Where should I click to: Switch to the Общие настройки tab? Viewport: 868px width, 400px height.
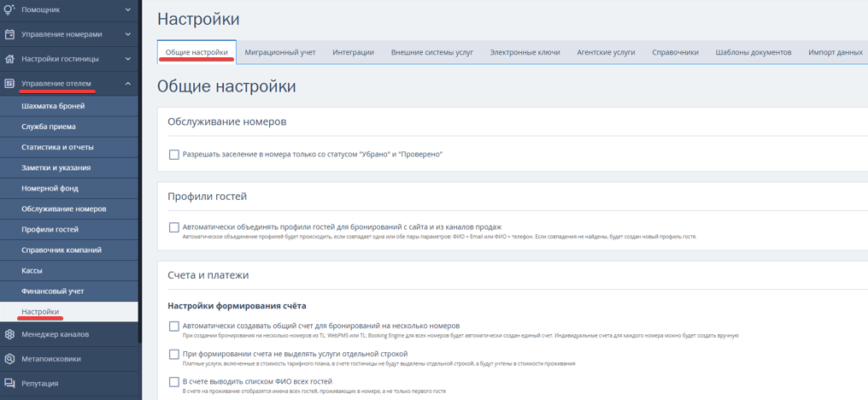[196, 52]
